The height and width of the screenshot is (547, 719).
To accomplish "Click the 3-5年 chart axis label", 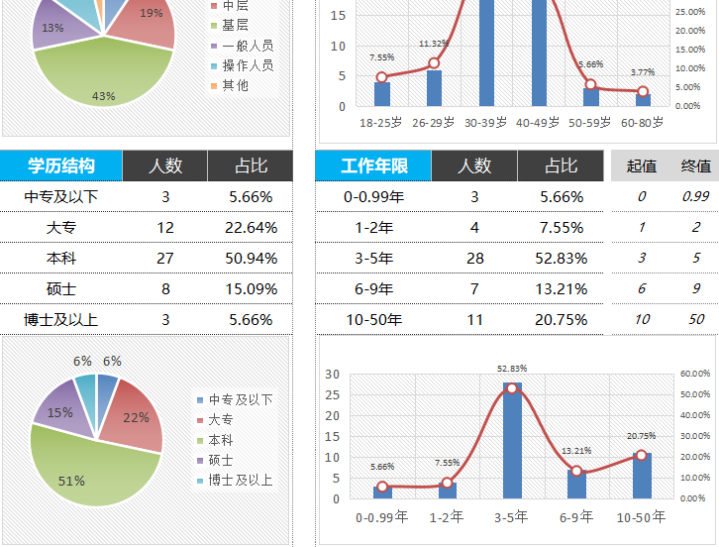I will point(511,517).
